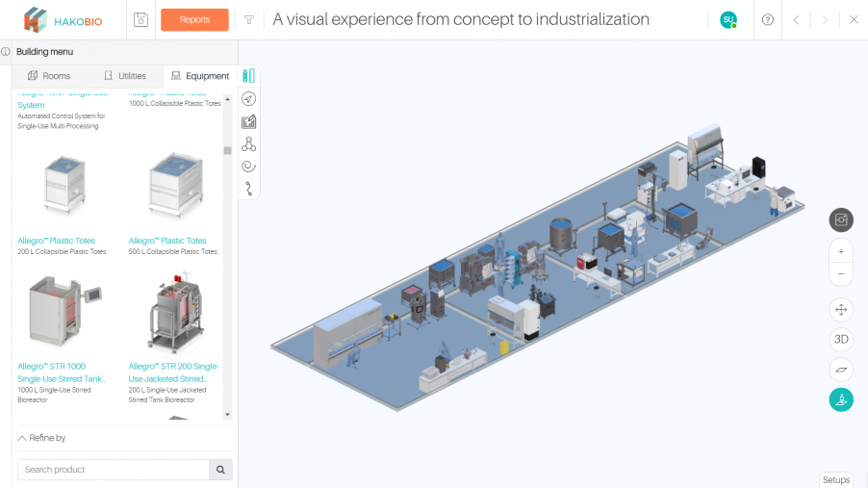Toggle the 3D view button
Screen dimensions: 868x488
(x=841, y=339)
